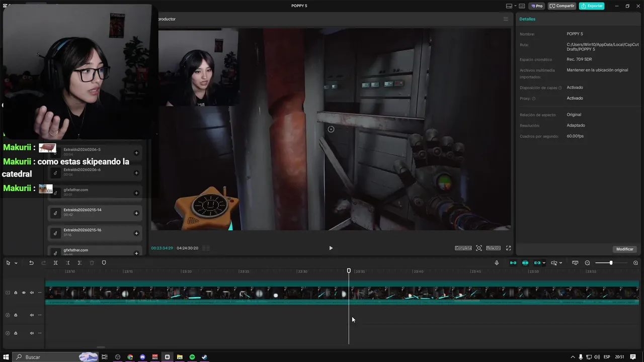644x362 pixels.
Task: Expand the linkage options dropdown arrow
Action: 544,263
